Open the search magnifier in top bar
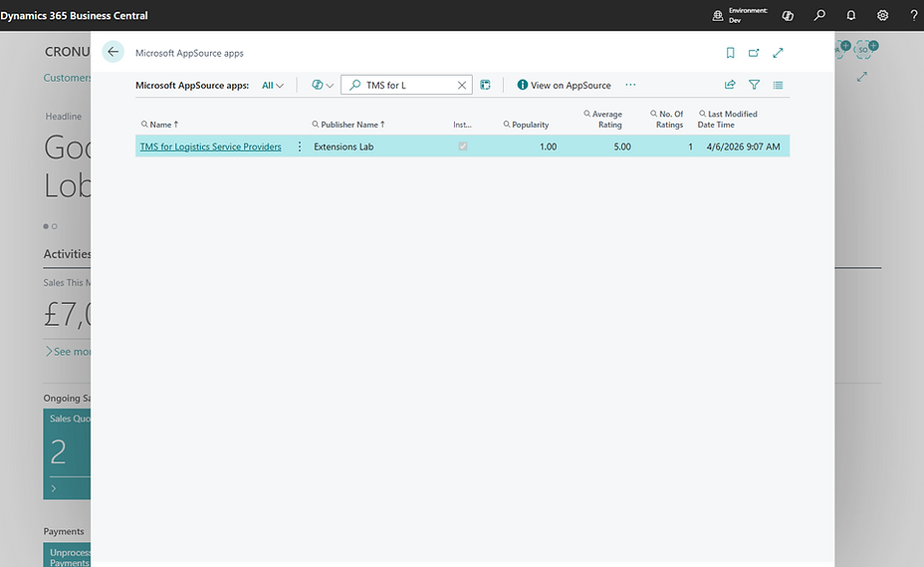Viewport: 924px width, 567px height. point(819,15)
